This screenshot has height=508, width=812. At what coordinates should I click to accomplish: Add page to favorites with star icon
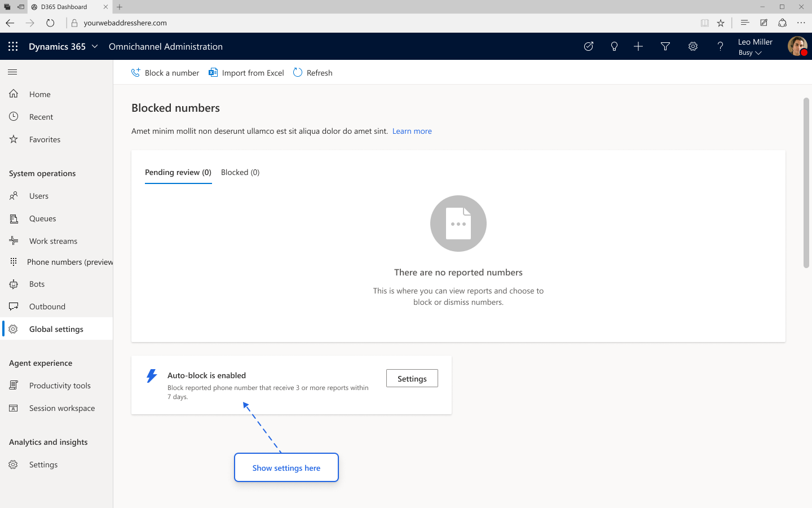coord(721,23)
